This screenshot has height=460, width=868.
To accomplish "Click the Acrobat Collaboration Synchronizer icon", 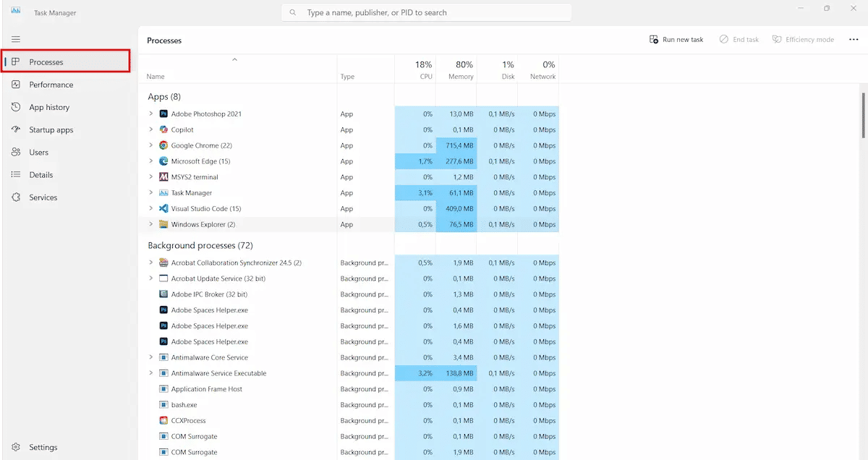I will coord(163,263).
